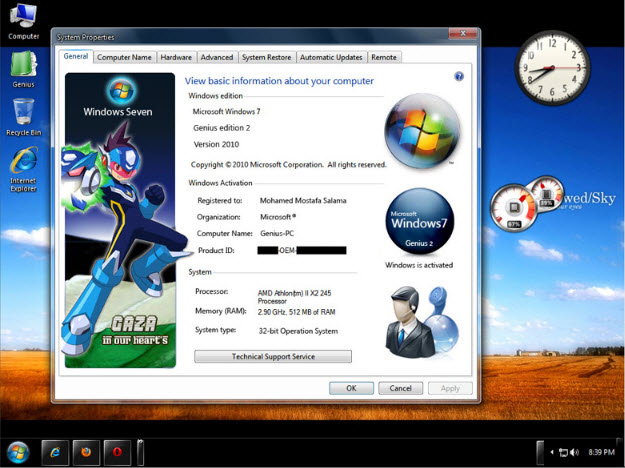This screenshot has height=468, width=625.
Task: Click the network tray icon
Action: [x=563, y=452]
